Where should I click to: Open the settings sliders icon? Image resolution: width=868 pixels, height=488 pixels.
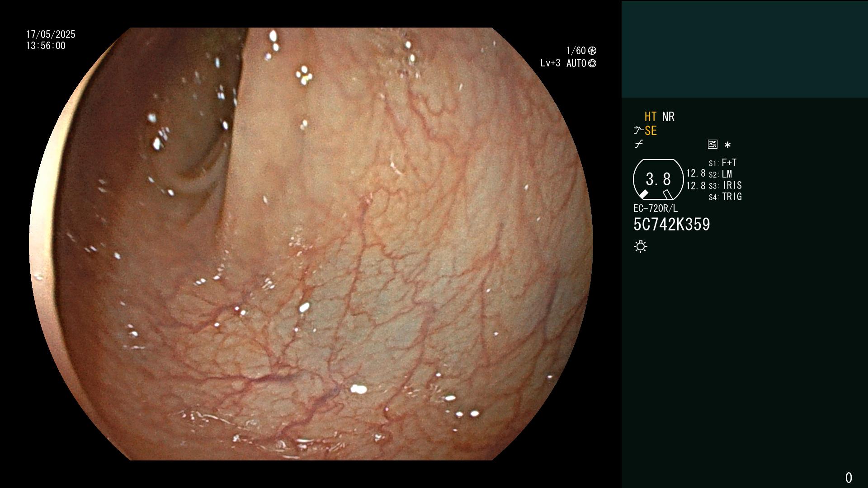pos(712,144)
